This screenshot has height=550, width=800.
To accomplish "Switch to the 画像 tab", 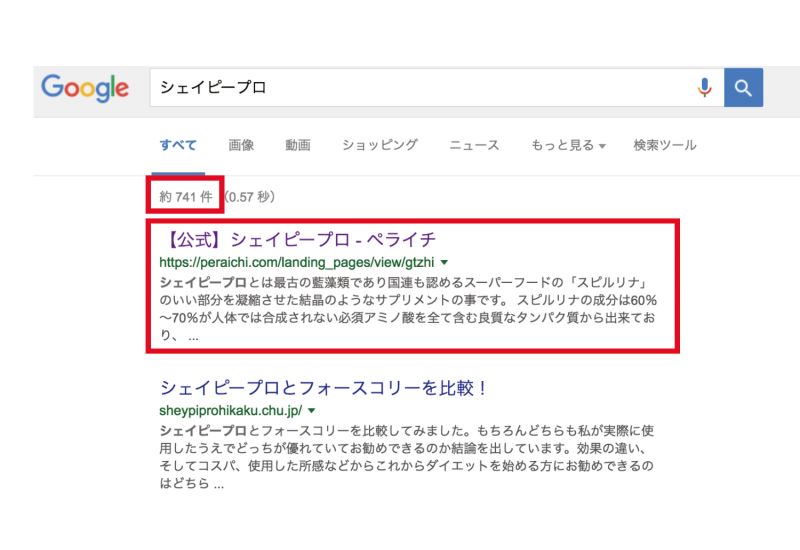I will click(241, 145).
